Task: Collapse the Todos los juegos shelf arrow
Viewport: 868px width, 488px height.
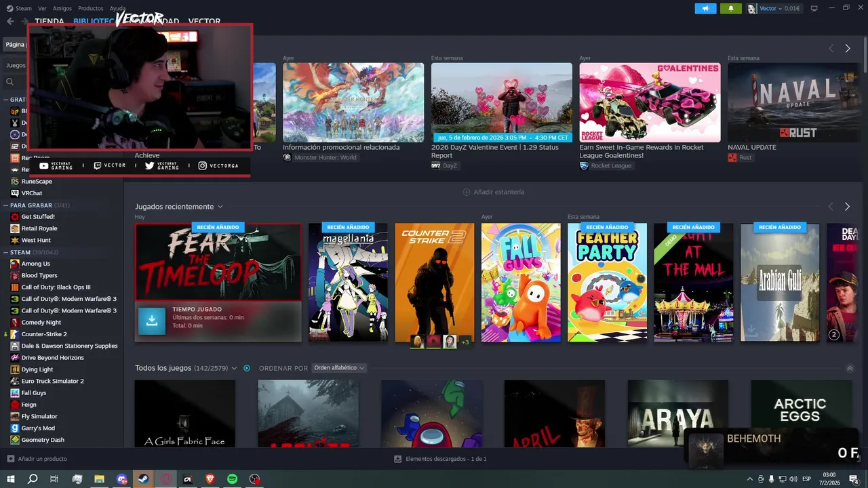Action: point(850,368)
